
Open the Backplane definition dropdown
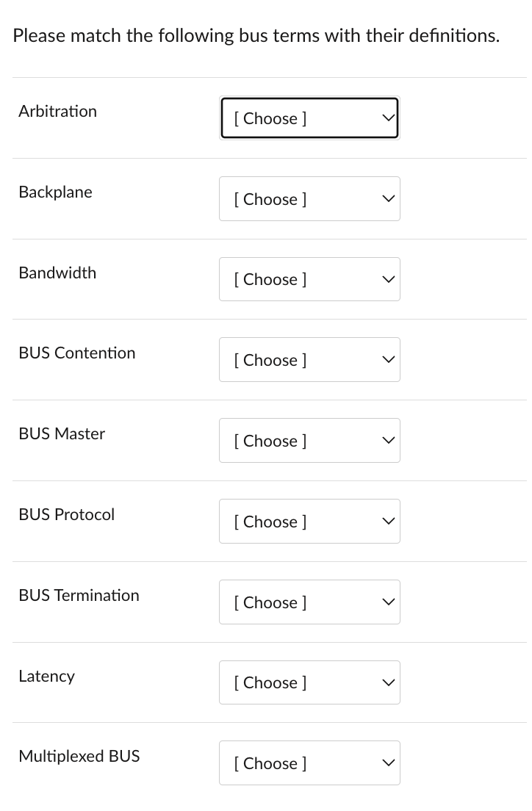pos(309,199)
